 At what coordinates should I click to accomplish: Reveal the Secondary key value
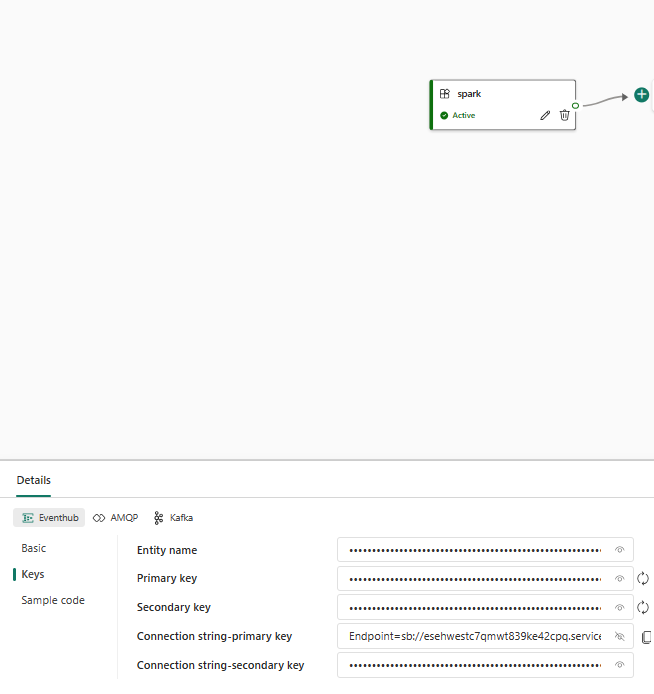[x=619, y=607]
